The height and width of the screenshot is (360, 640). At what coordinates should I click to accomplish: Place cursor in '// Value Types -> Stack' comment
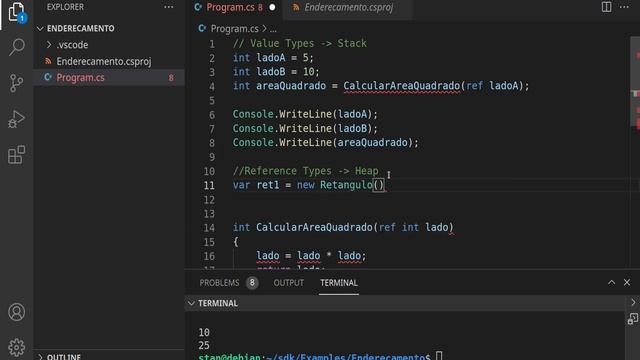pyautogui.click(x=300, y=43)
